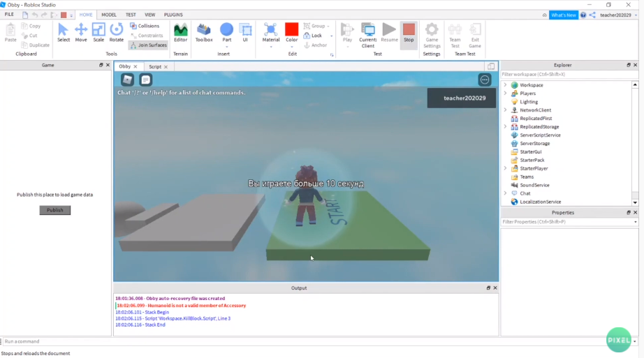
Task: Click the Resume button
Action: (x=389, y=32)
